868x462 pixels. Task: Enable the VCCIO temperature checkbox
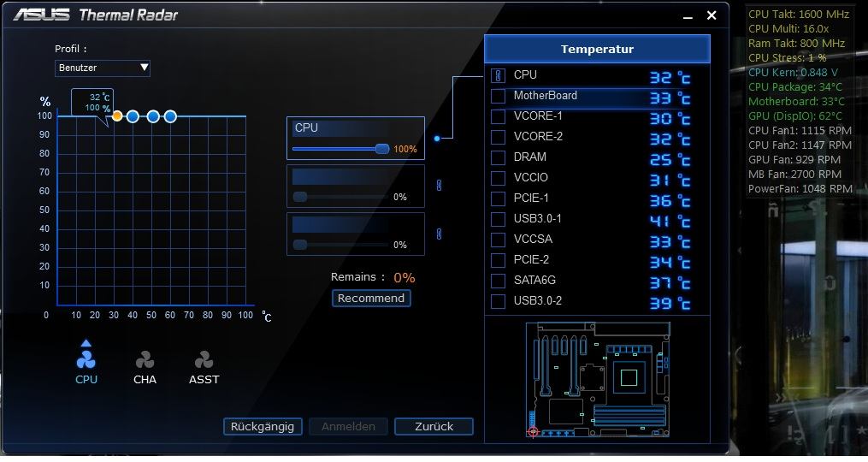(x=499, y=178)
